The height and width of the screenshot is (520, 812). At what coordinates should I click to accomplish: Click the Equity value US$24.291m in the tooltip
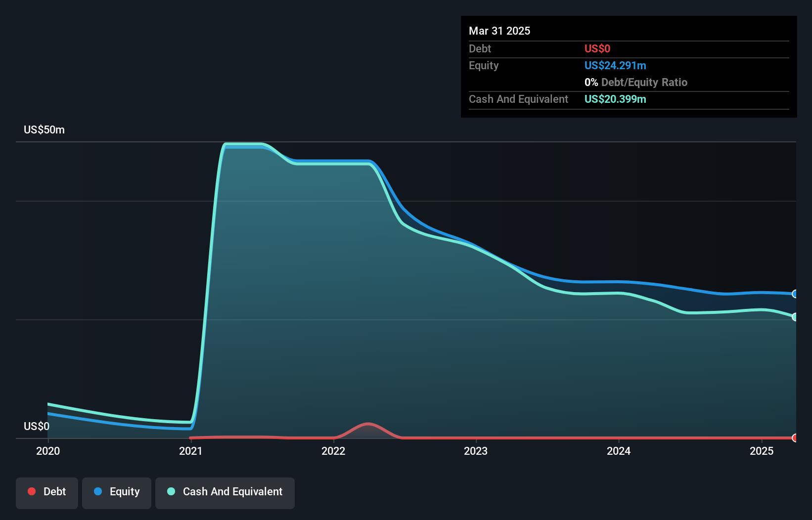pyautogui.click(x=615, y=66)
